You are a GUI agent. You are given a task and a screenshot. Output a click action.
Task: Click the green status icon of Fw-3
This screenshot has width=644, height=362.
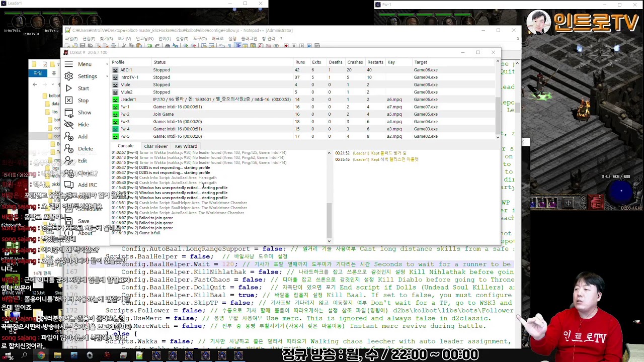[115, 122]
